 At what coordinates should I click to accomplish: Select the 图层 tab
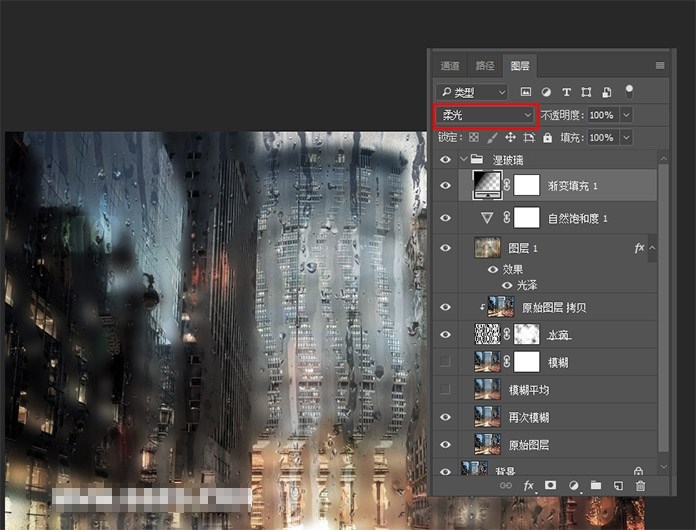pyautogui.click(x=520, y=66)
